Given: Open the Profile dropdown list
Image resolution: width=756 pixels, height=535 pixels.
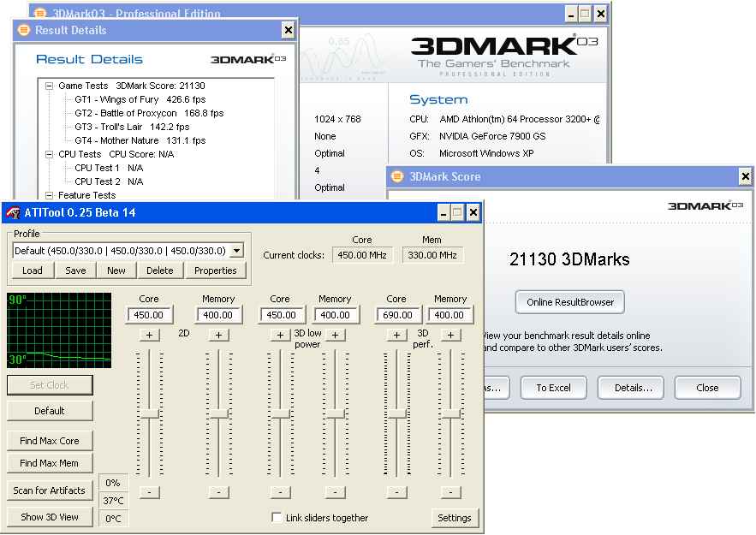Looking at the screenshot, I should tap(237, 251).
